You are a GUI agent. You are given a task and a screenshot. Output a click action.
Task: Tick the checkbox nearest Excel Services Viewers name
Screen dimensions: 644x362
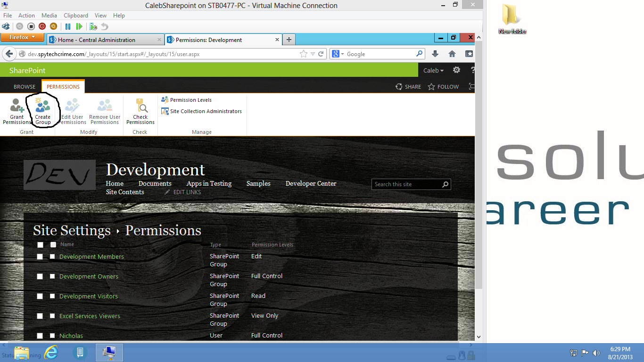click(52, 316)
